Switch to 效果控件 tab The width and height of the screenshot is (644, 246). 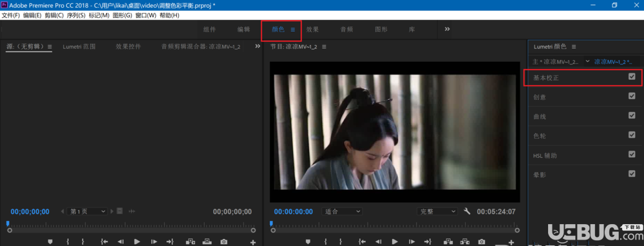click(128, 47)
